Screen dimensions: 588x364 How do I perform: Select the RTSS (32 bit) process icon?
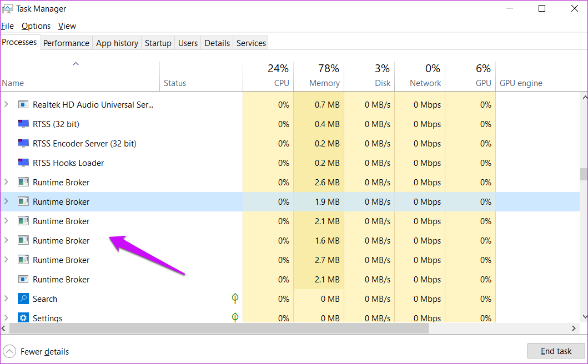[x=23, y=124]
